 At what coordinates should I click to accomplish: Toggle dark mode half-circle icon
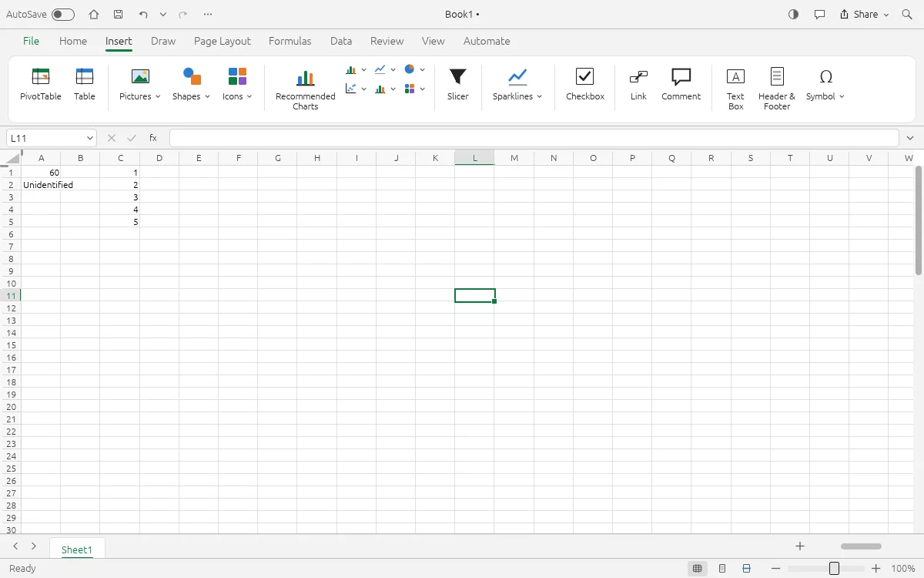click(x=794, y=15)
